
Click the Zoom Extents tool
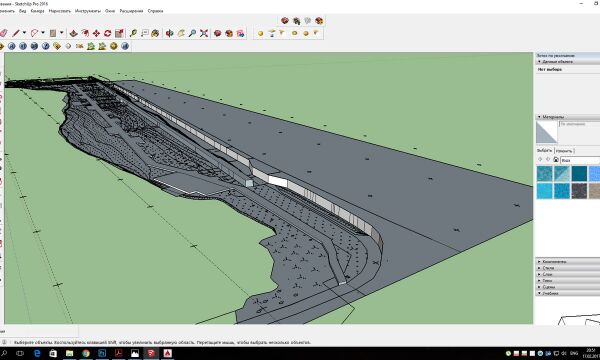pyautogui.click(x=204, y=33)
